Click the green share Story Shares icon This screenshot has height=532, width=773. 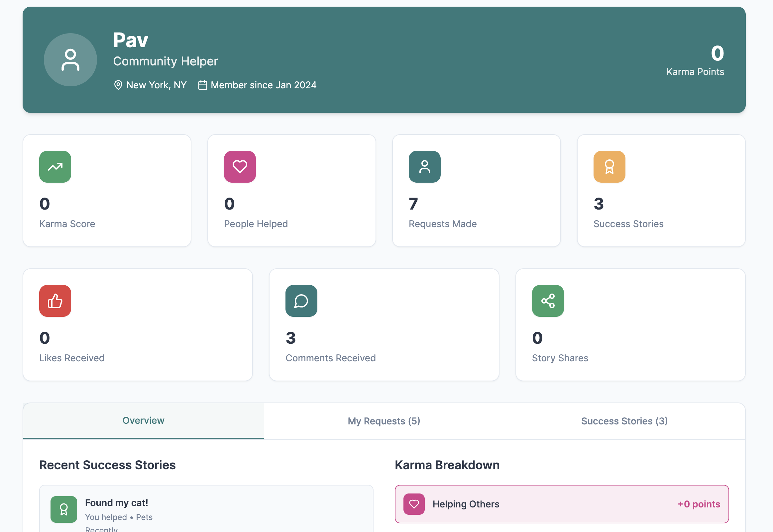click(548, 301)
